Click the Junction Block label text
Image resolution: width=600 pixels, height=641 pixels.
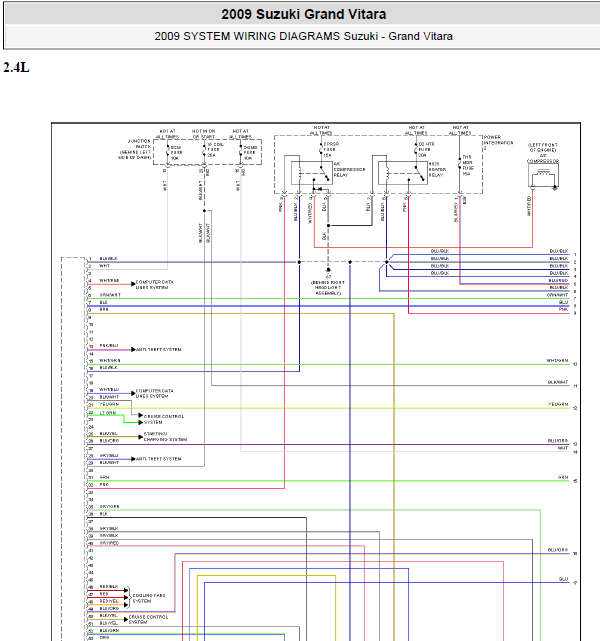point(135,149)
